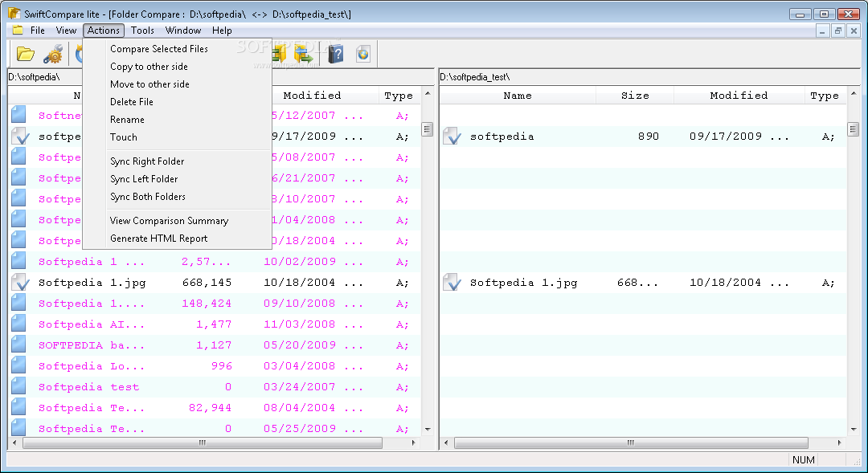Open the View menu
Image resolution: width=868 pixels, height=473 pixels.
(66, 31)
